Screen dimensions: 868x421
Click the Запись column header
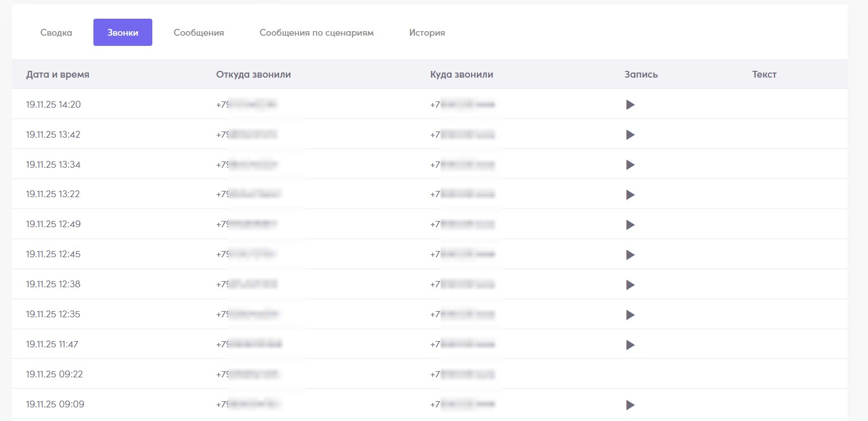(641, 74)
